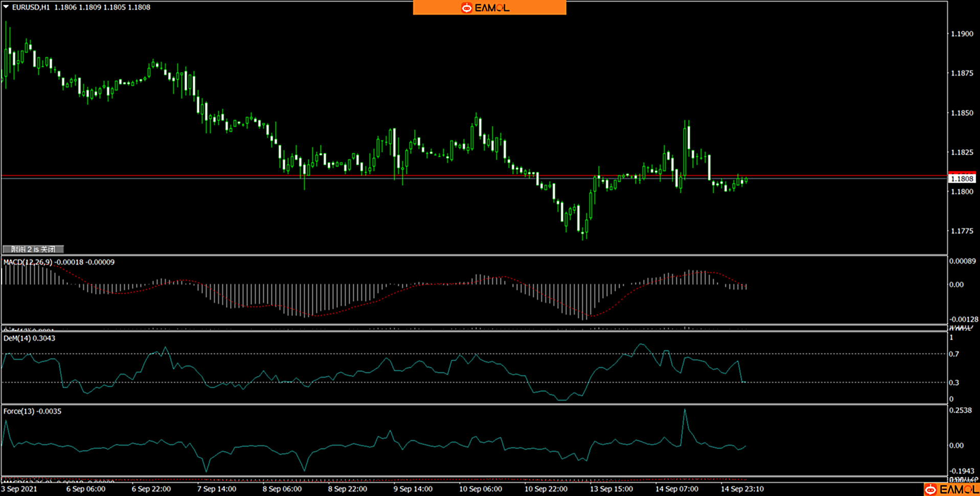Image resolution: width=980 pixels, height=496 pixels.
Task: Click the '8 Sep 22:00' time axis label
Action: pyautogui.click(x=348, y=489)
